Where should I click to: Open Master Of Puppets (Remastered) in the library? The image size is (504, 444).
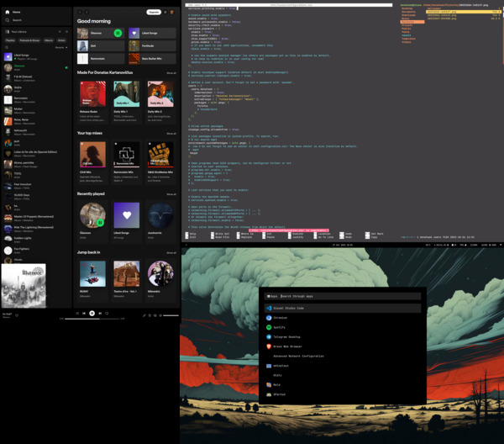[35, 219]
